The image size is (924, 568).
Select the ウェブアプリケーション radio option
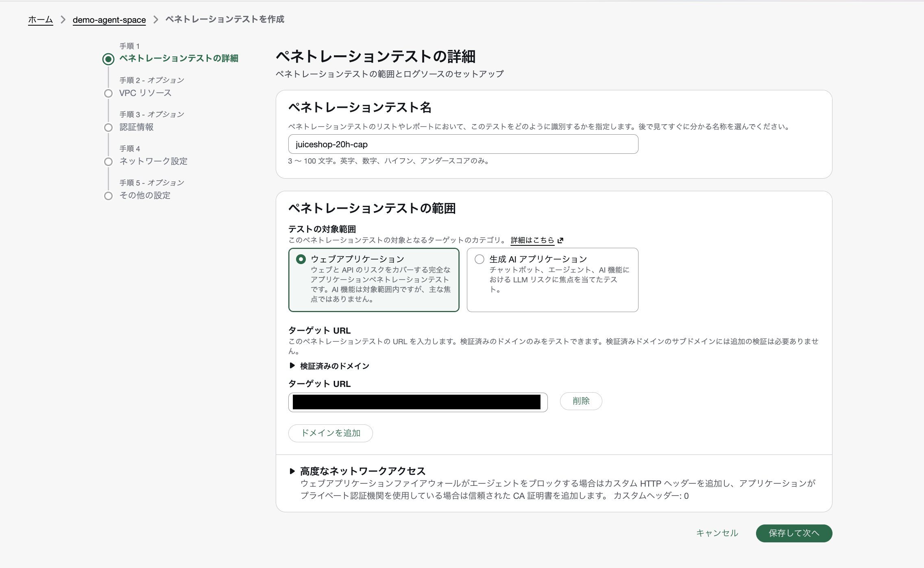pos(301,259)
